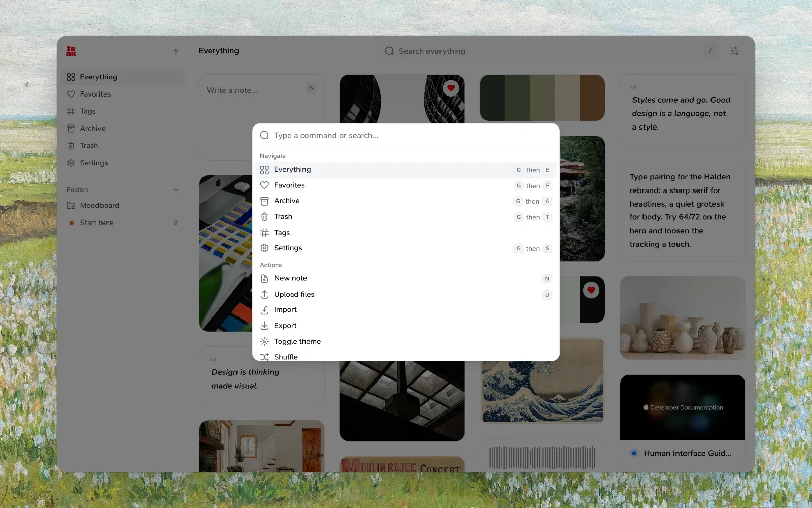Run the Import action
Viewport: 812px width, 508px height.
pyautogui.click(x=406, y=310)
